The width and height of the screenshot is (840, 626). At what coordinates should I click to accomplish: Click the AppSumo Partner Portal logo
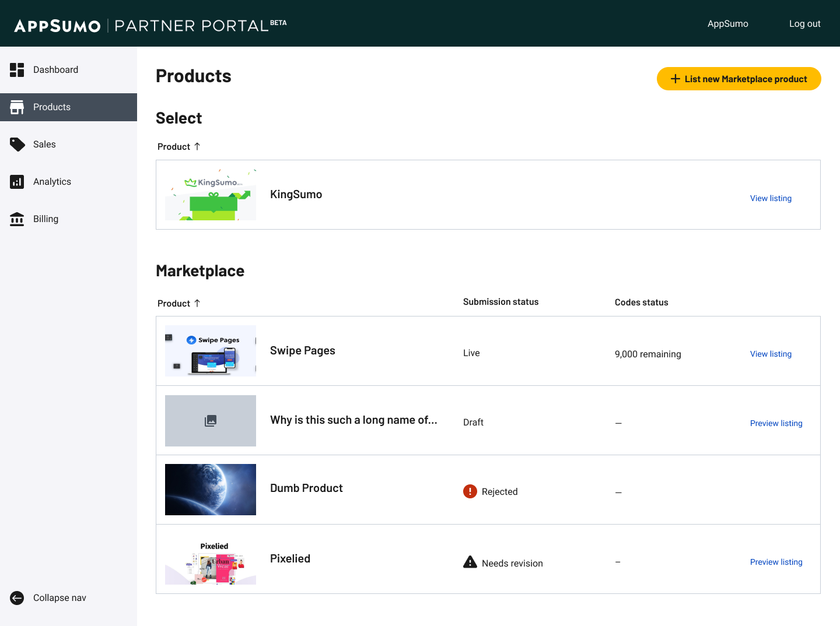point(150,25)
